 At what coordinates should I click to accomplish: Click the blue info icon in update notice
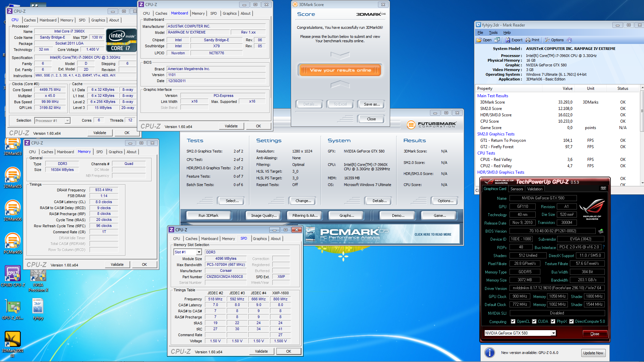[490, 353]
